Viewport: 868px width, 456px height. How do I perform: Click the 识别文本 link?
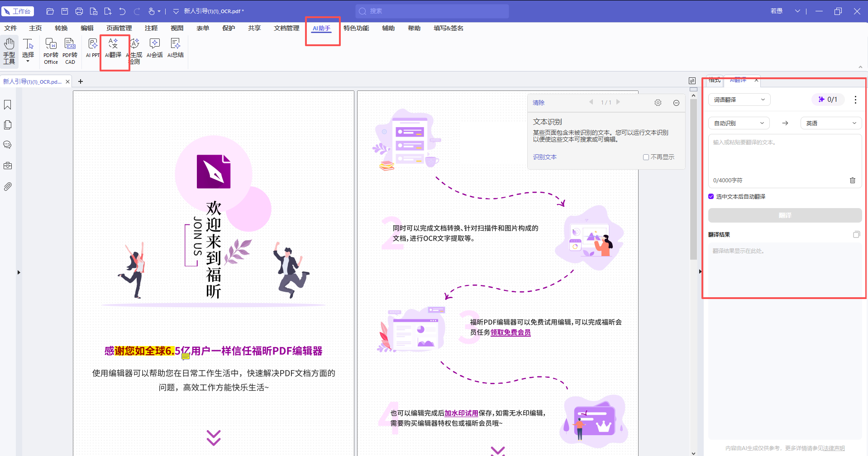pyautogui.click(x=544, y=157)
